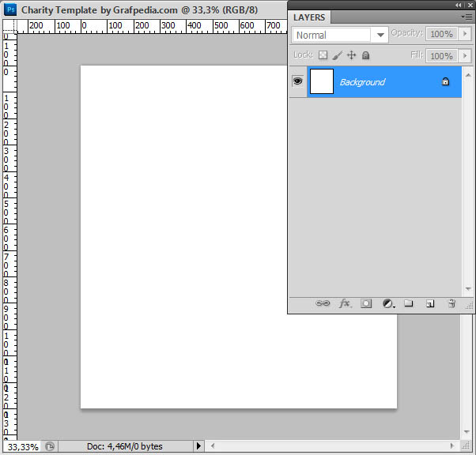Click the Add layer mask icon

[366, 303]
